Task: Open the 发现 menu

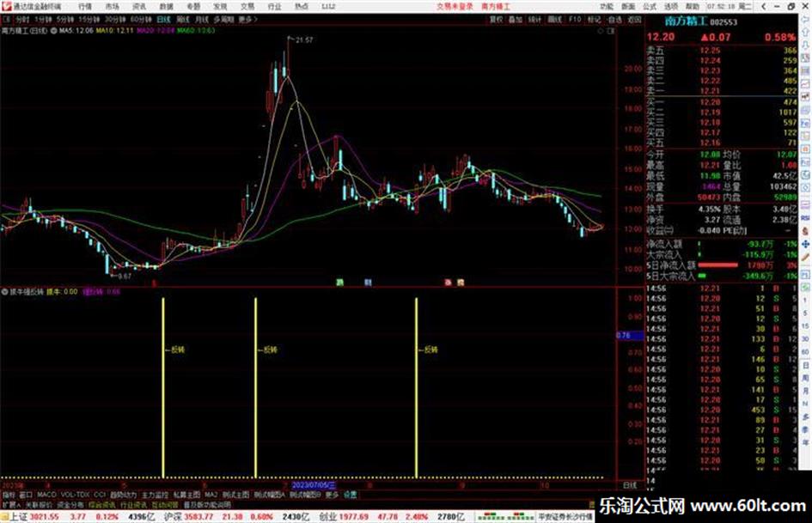Action: tap(220, 6)
